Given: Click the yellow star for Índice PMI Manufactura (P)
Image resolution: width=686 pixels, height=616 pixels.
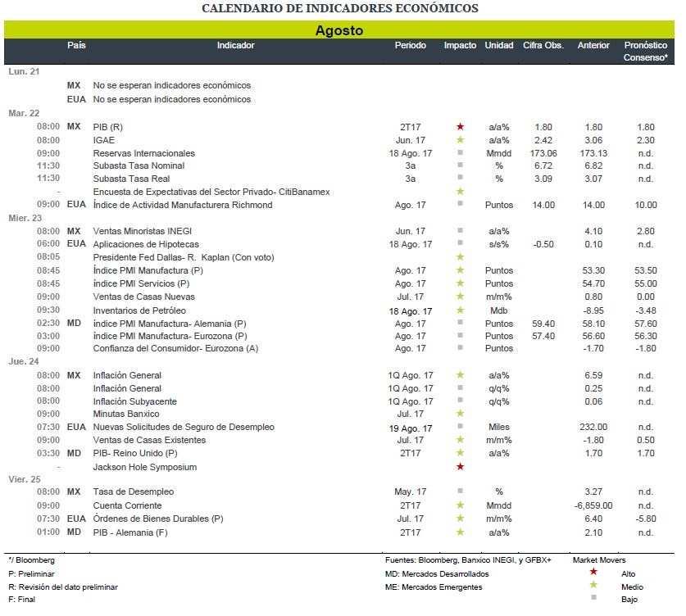Looking at the screenshot, I should click(460, 270).
